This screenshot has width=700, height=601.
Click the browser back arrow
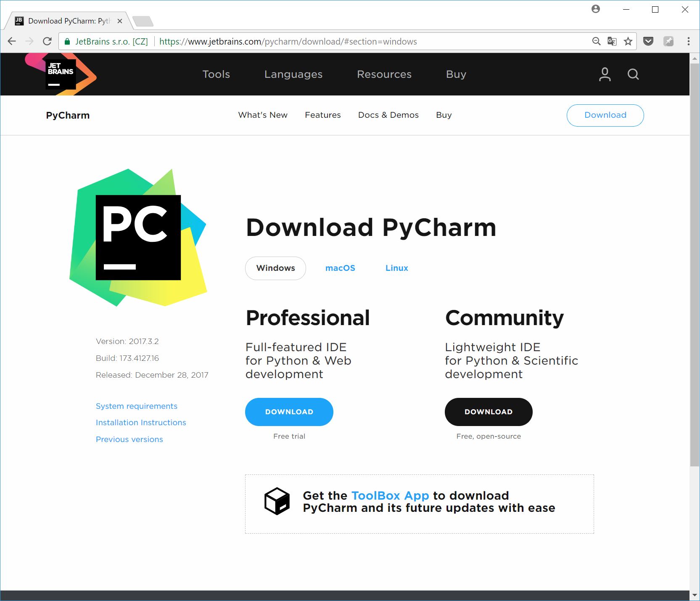12,41
